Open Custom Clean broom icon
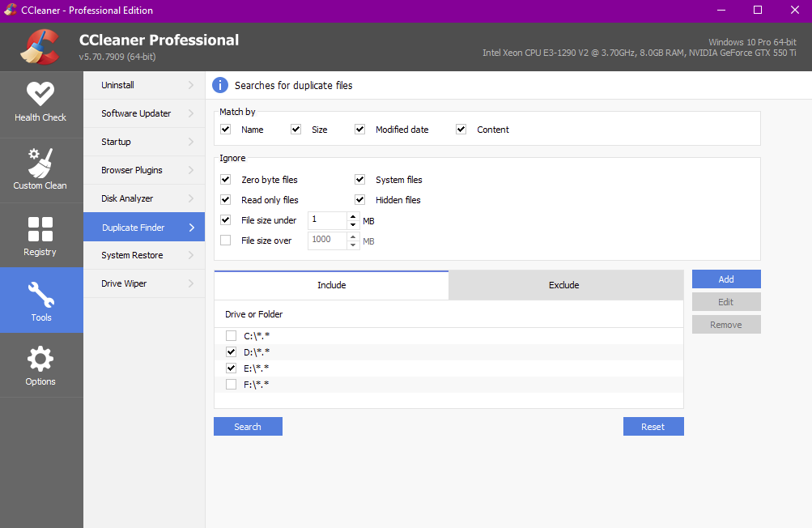Viewport: 812px width, 528px height. click(40, 163)
